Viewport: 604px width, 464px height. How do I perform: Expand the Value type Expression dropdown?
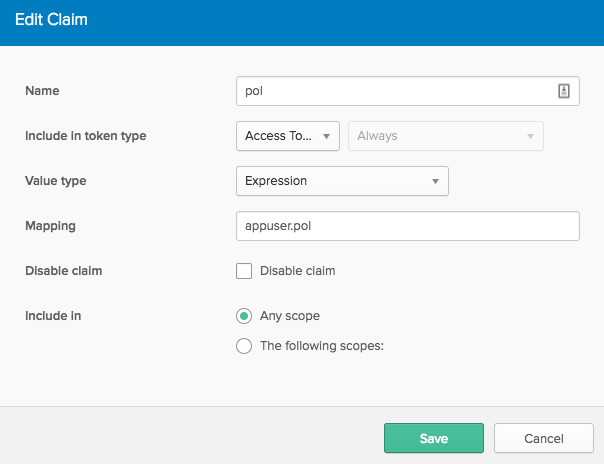(x=342, y=181)
